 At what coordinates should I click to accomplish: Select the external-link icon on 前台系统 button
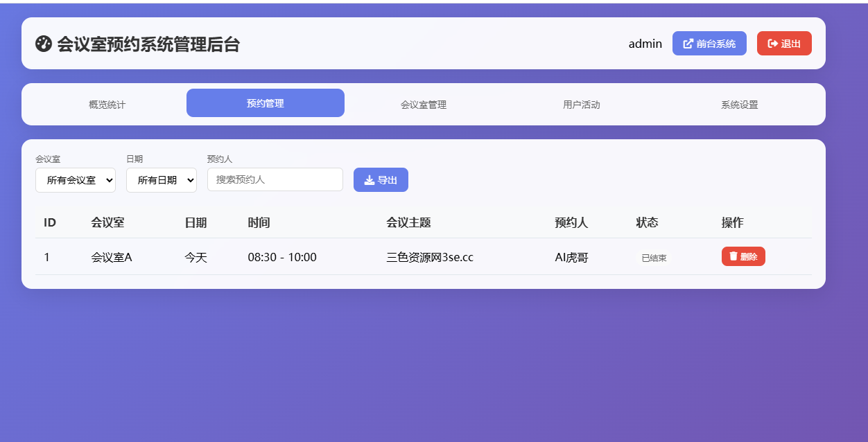point(687,43)
